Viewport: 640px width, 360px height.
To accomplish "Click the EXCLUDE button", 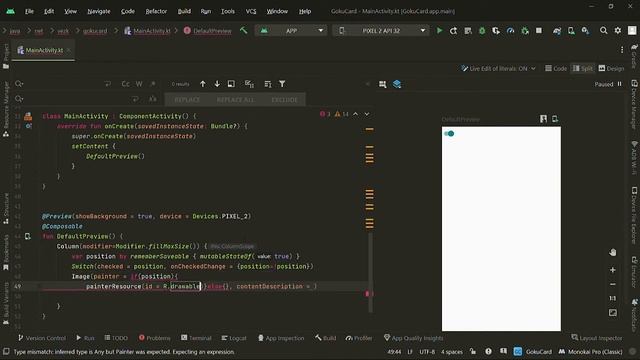I will pyautogui.click(x=284, y=100).
